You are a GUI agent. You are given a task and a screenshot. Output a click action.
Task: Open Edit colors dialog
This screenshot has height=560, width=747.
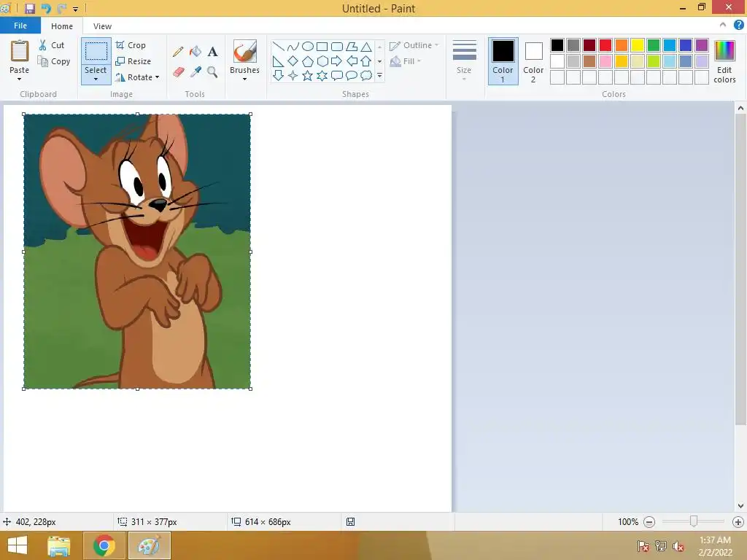[724, 61]
